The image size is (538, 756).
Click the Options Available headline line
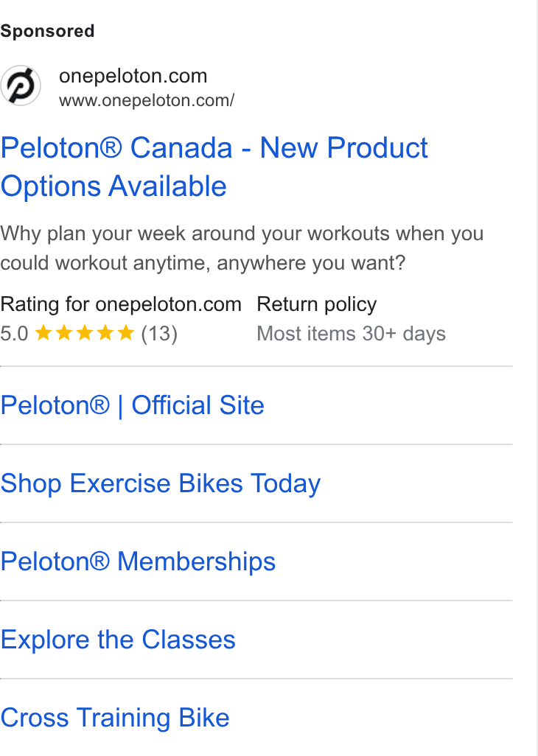click(113, 186)
